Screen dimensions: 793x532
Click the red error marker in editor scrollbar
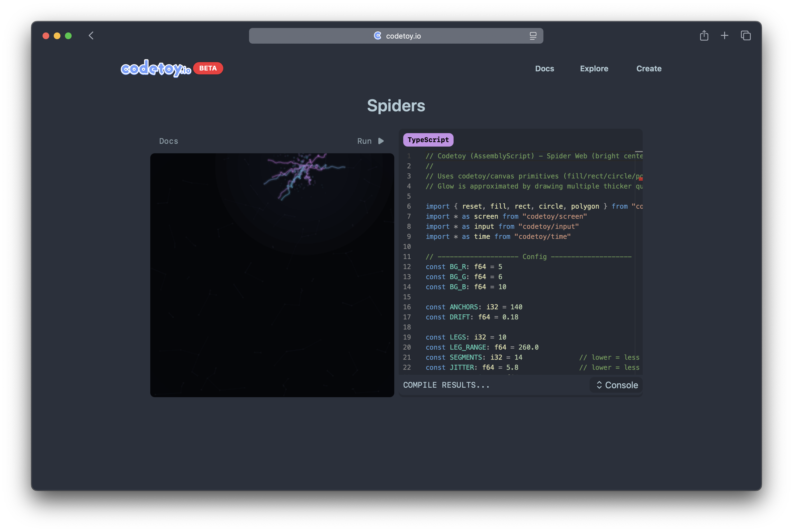[x=641, y=179]
